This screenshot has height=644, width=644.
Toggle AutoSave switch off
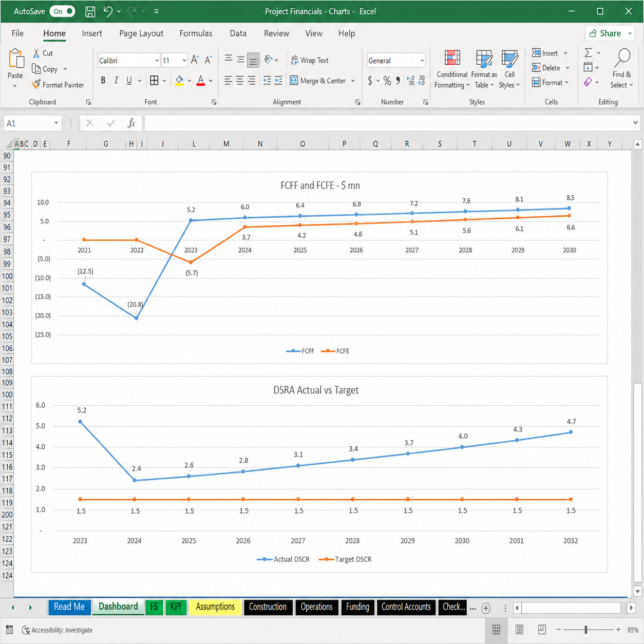point(63,11)
